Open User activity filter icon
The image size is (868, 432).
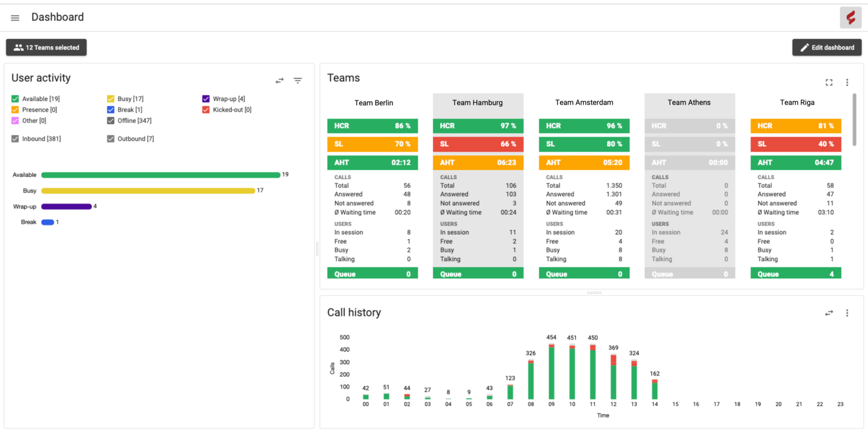[x=298, y=81]
